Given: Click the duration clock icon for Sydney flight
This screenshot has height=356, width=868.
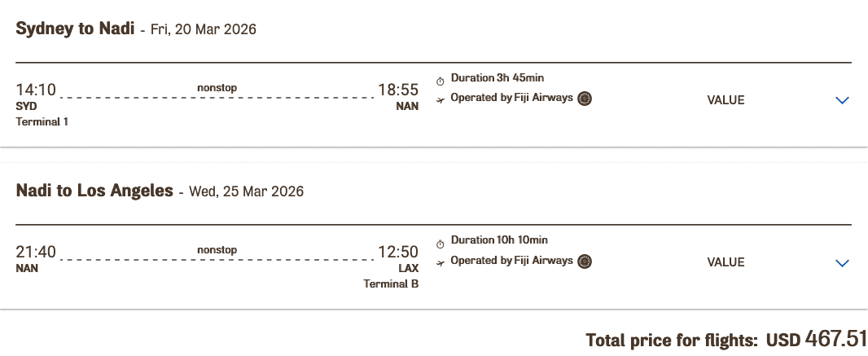Looking at the screenshot, I should click(x=441, y=81).
